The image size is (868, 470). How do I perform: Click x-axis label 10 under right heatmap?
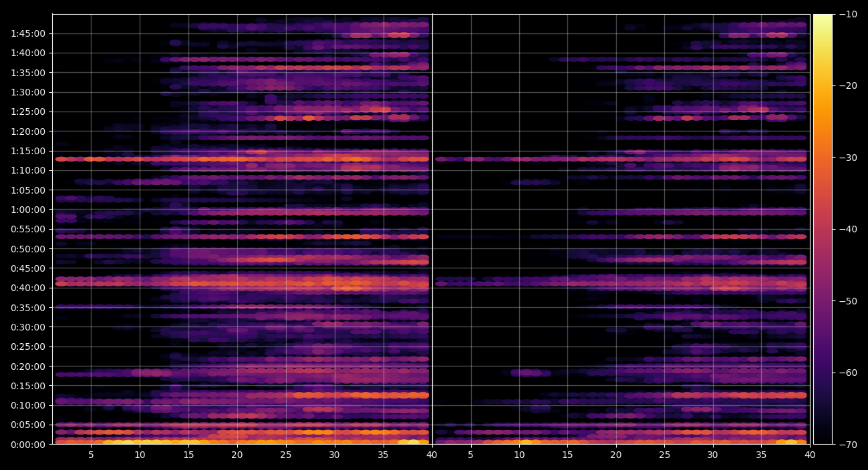[x=519, y=455]
